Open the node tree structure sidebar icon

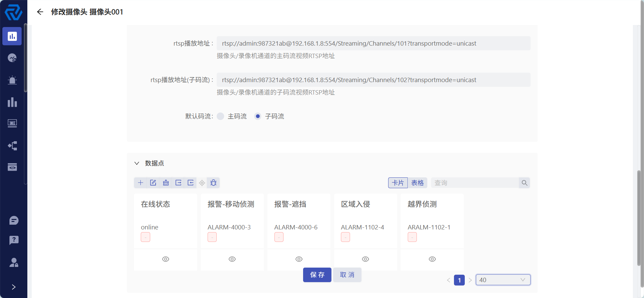tap(12, 146)
